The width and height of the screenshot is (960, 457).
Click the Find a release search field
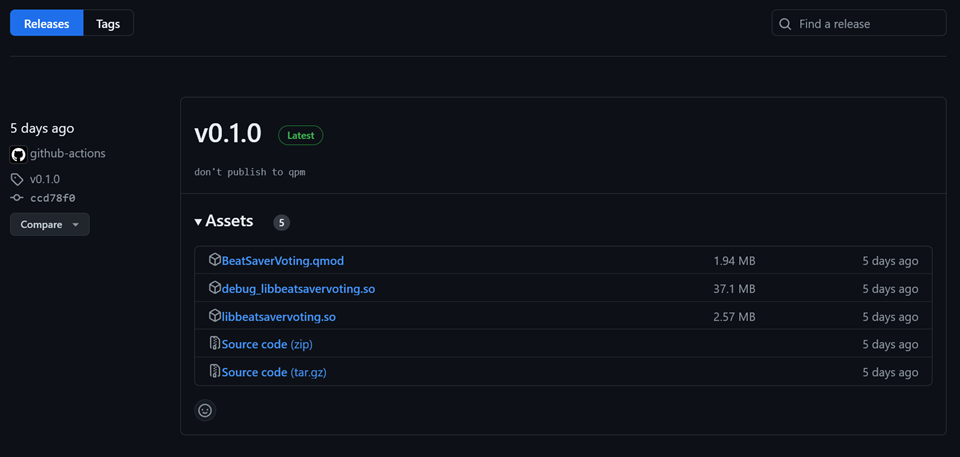865,24
